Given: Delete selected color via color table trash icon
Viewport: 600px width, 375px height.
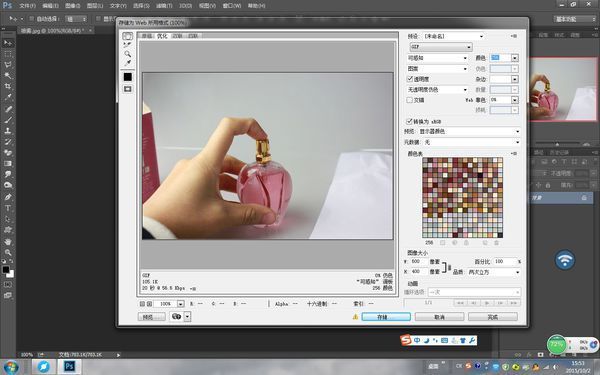Looking at the screenshot, I should tap(496, 243).
